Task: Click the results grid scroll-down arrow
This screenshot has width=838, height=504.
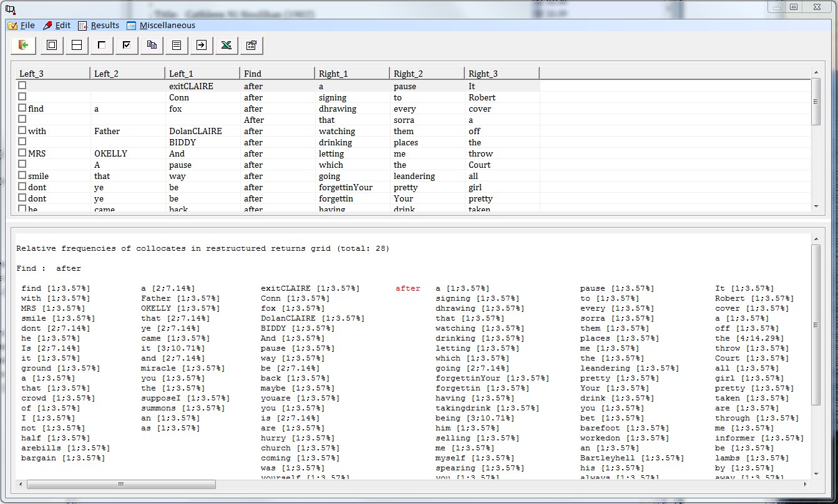Action: [x=816, y=206]
